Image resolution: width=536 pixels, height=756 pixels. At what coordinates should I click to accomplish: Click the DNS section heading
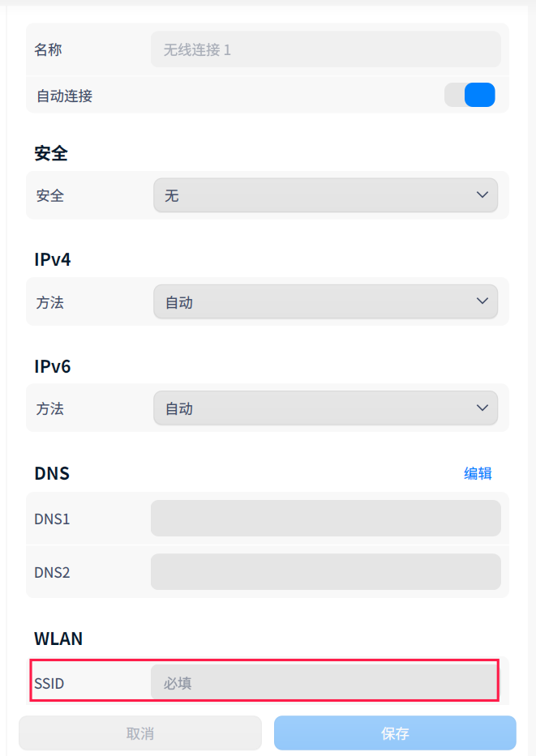pyautogui.click(x=52, y=473)
